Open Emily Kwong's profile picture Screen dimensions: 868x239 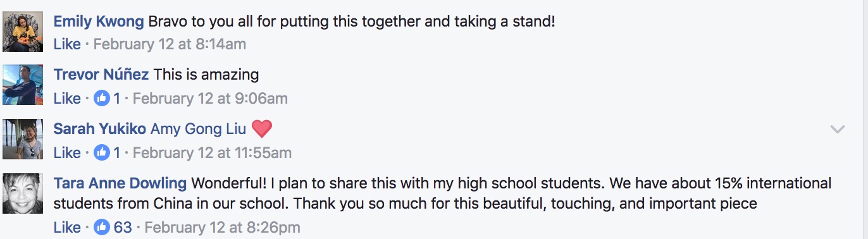click(23, 31)
